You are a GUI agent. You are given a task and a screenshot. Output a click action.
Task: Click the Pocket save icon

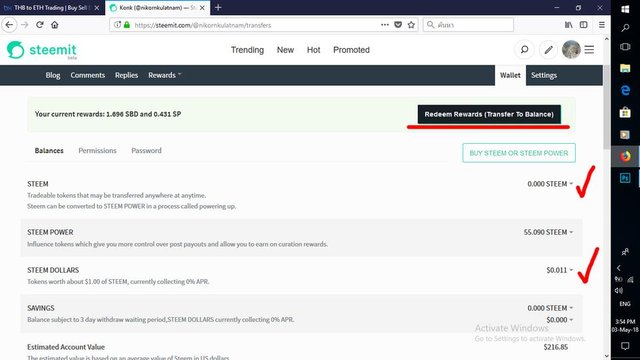click(398, 25)
